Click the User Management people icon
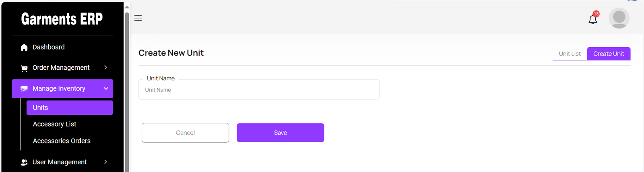This screenshot has height=172, width=644. (24, 162)
